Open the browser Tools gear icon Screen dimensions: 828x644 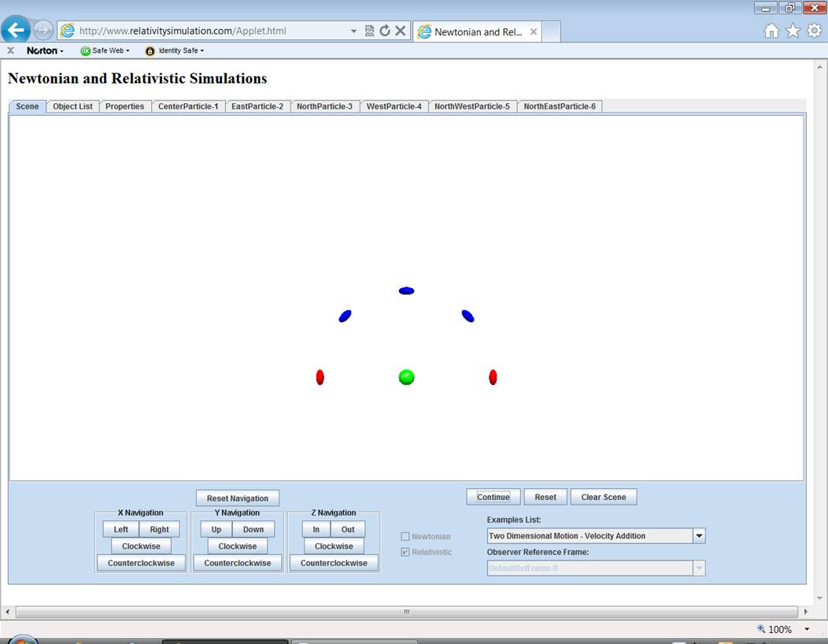pos(814,31)
